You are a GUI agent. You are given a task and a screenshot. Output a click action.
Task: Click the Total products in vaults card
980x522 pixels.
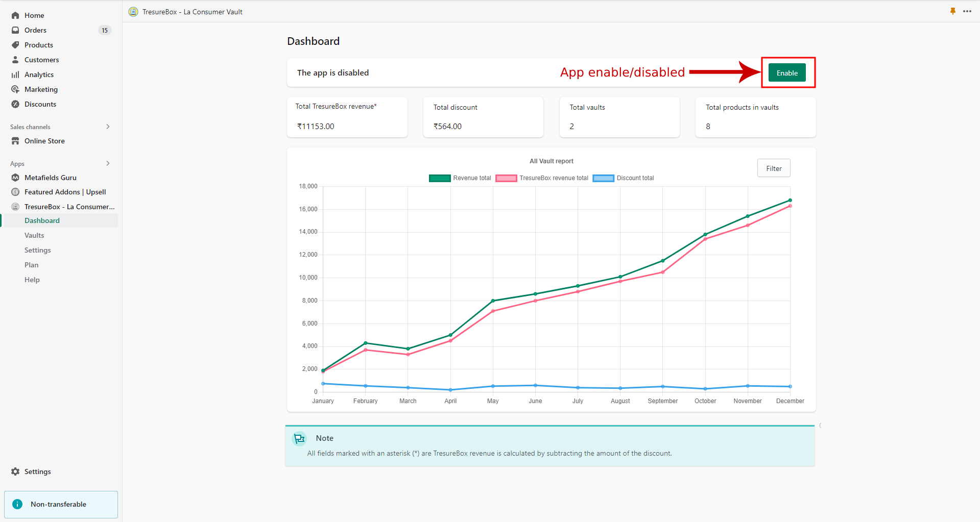(756, 117)
